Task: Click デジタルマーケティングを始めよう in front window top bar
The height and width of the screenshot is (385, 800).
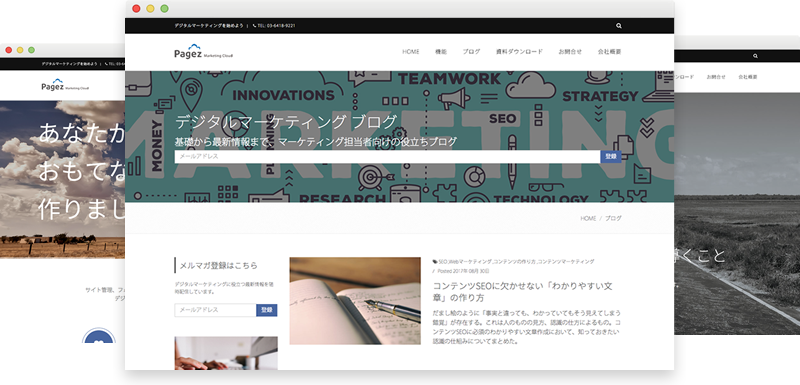Action: 209,25
